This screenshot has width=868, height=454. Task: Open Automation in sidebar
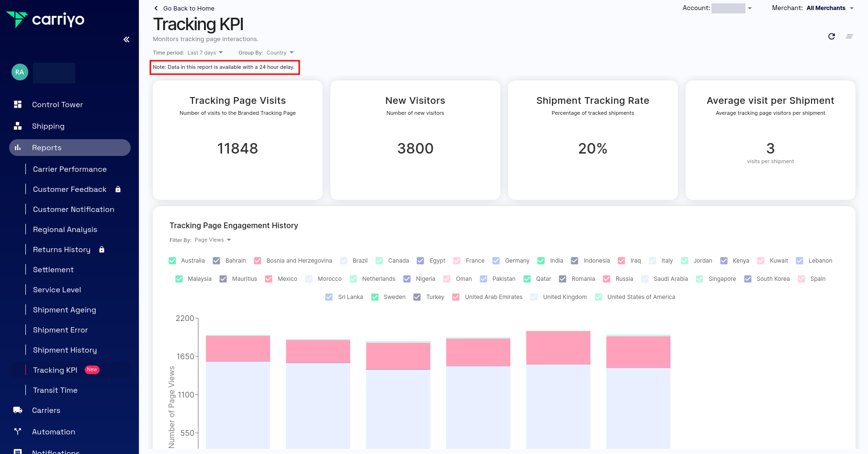coord(54,432)
